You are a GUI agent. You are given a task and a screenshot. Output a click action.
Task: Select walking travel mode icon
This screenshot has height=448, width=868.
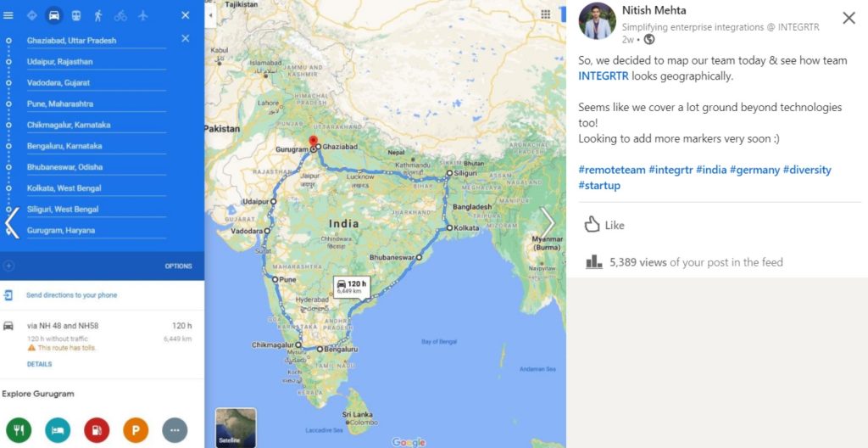pyautogui.click(x=98, y=15)
